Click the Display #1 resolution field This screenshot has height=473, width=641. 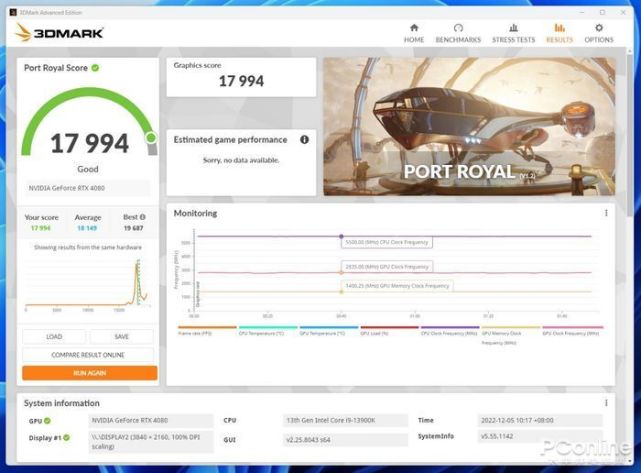point(151,442)
